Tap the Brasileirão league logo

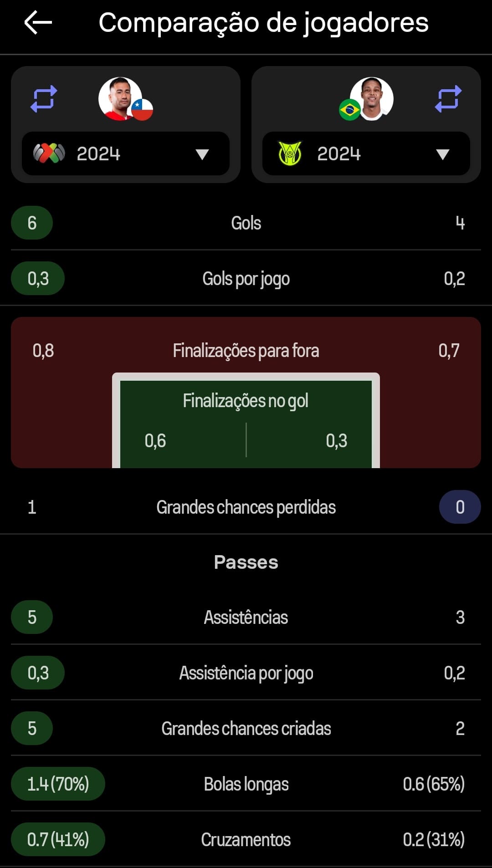point(290,153)
